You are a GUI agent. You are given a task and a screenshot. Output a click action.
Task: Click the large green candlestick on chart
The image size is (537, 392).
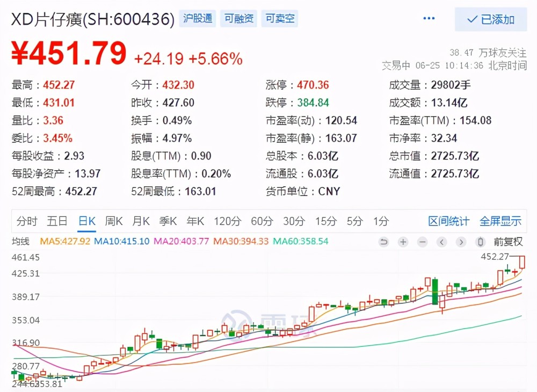(435, 292)
